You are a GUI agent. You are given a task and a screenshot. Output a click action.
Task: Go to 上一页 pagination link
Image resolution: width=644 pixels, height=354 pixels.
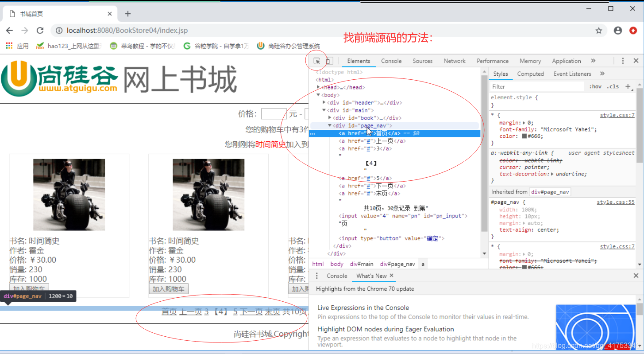191,311
